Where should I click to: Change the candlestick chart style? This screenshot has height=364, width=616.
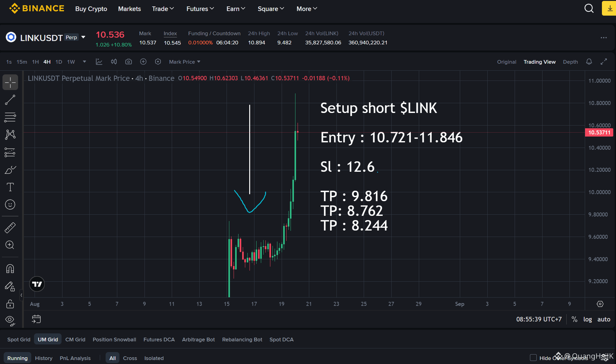114,62
